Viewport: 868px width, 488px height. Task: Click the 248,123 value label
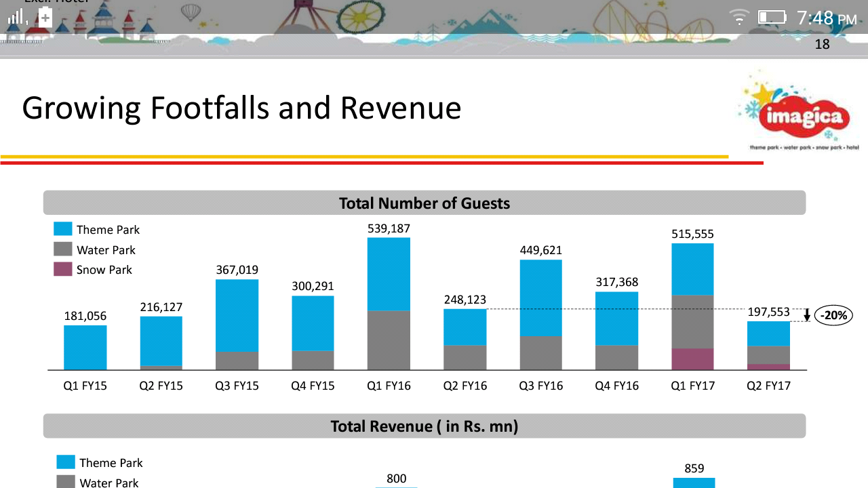pos(465,299)
